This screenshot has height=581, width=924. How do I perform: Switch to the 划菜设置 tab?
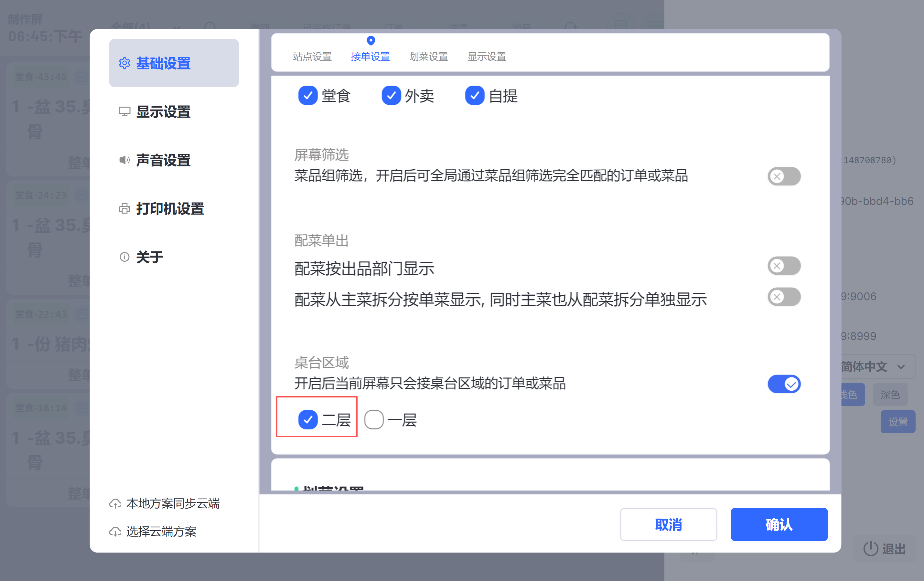point(428,57)
